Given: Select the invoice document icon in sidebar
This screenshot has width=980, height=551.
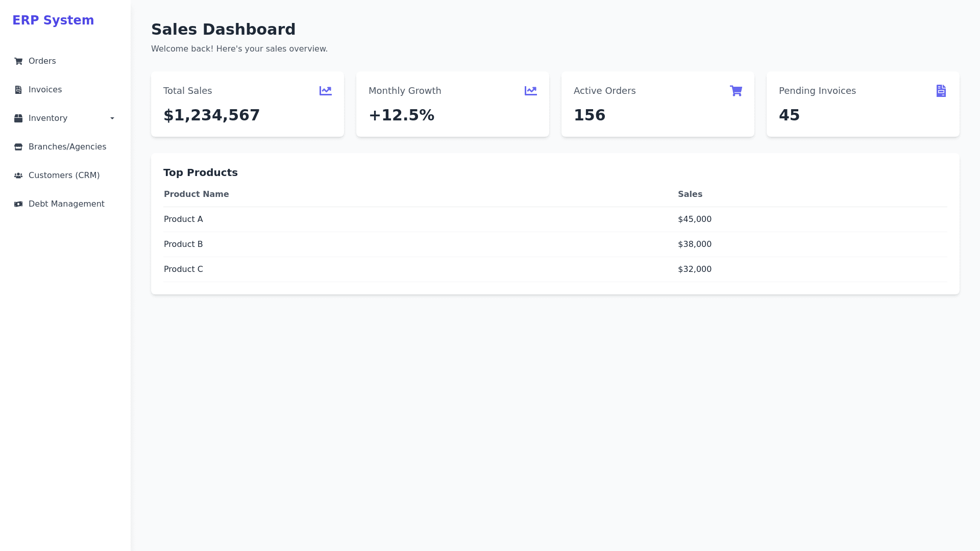Looking at the screenshot, I should tap(18, 89).
